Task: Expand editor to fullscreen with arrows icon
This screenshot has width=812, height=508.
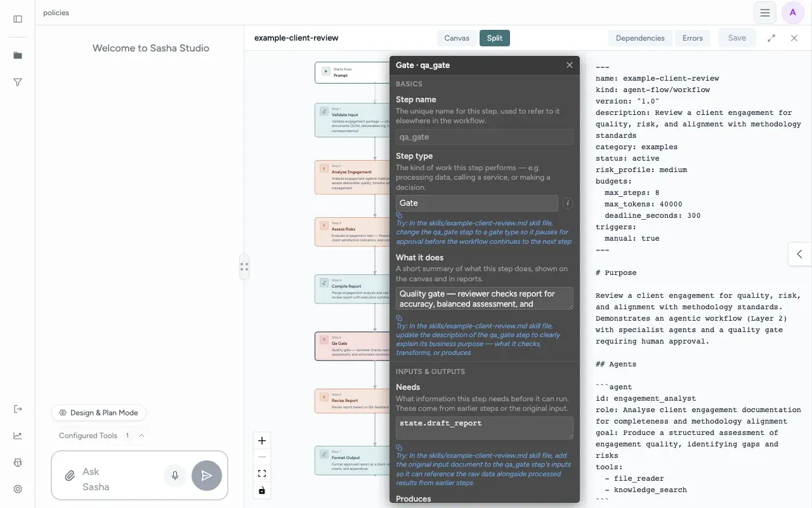Action: (x=771, y=38)
